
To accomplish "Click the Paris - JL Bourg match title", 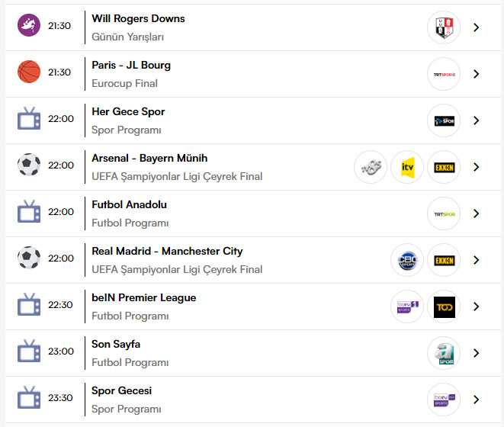I will click(131, 65).
